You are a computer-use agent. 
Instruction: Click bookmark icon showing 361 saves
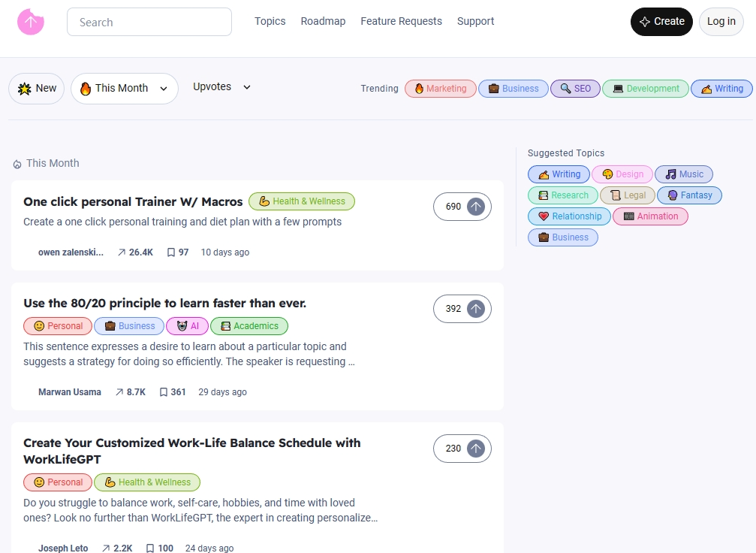pyautogui.click(x=164, y=392)
